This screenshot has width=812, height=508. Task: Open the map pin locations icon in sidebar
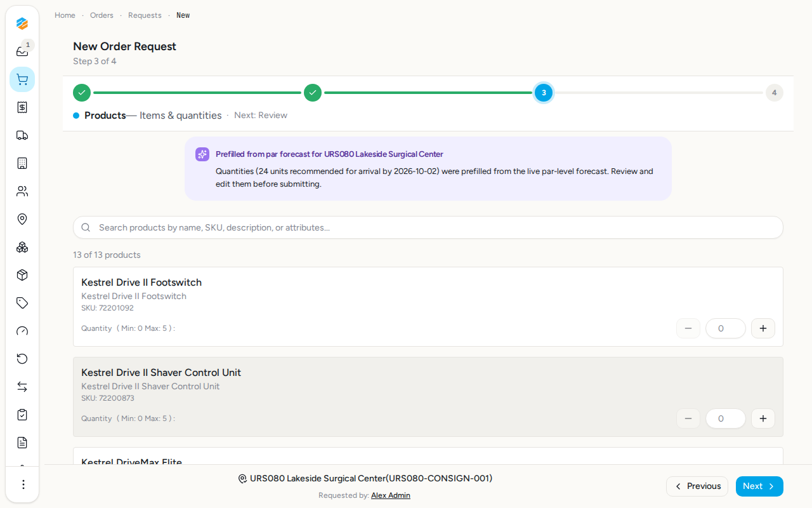click(x=22, y=219)
